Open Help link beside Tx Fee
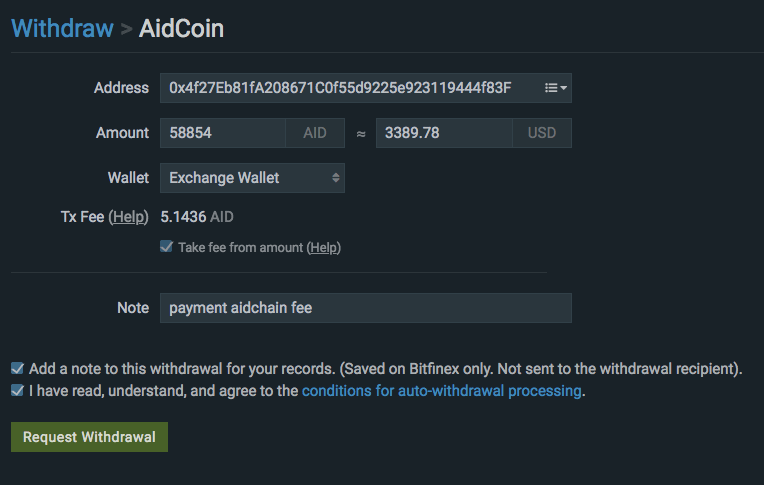 click(x=128, y=217)
